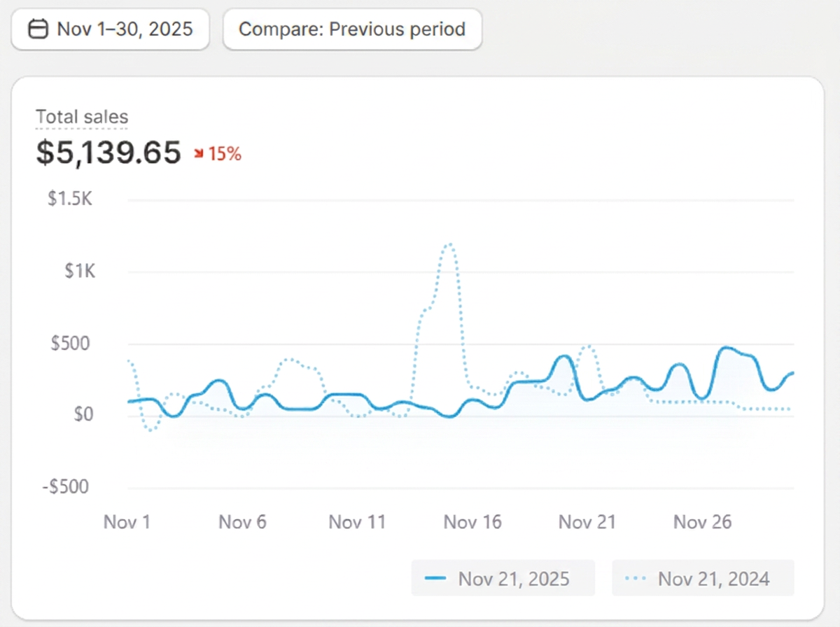Open the Nov 1–30, 2025 date range picker
840x627 pixels.
(x=111, y=29)
